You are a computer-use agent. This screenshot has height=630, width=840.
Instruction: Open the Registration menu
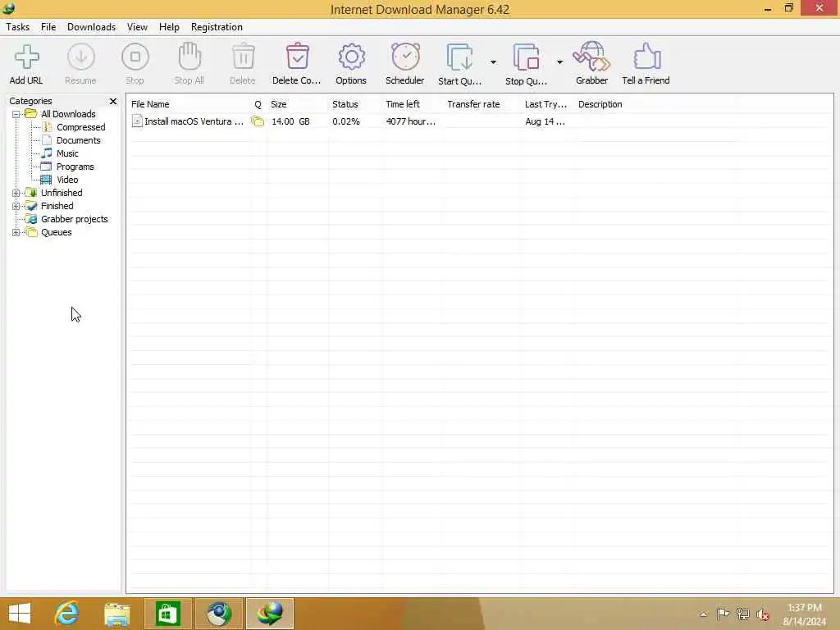point(217,27)
